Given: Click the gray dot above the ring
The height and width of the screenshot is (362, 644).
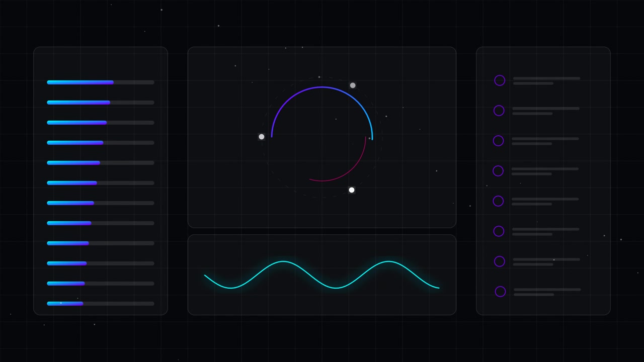Looking at the screenshot, I should point(353,85).
